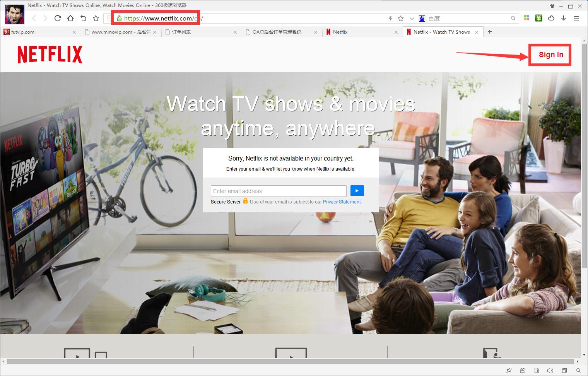Click the lightning speed mode icon
Image resolution: width=588 pixels, height=376 pixels.
(390, 18)
